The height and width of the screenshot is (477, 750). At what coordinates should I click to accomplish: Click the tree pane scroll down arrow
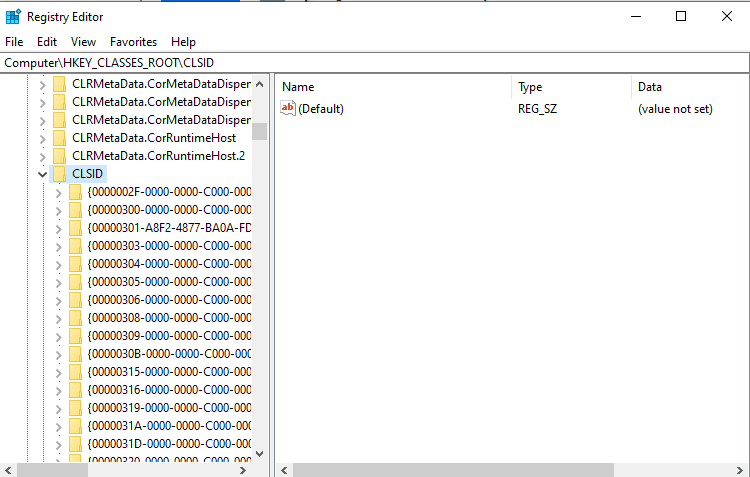pos(260,454)
